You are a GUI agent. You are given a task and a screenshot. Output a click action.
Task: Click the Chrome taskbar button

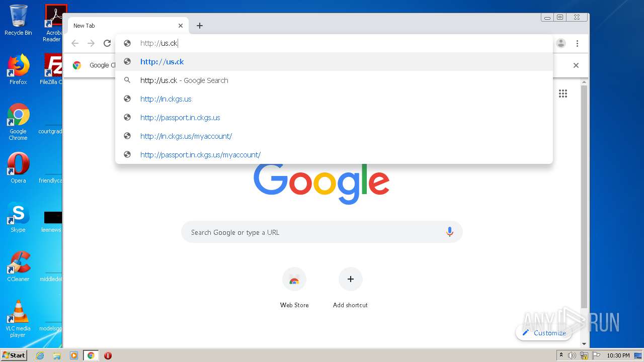[91, 355]
